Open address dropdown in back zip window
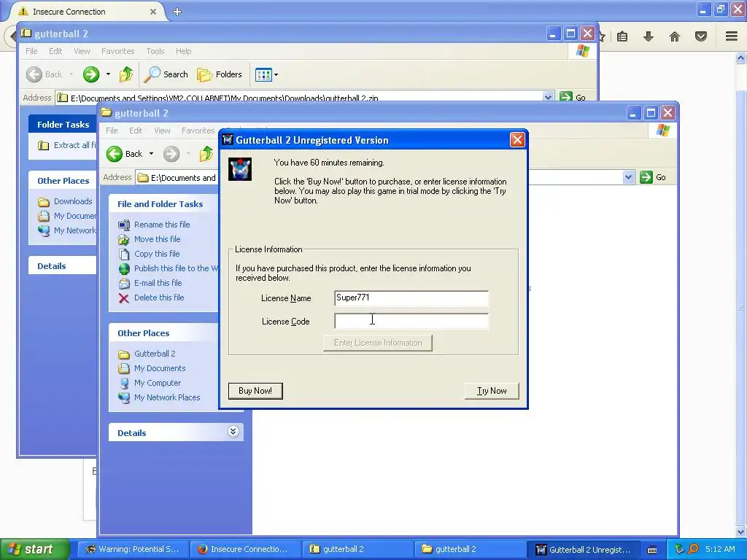Viewport: 747px width, 560px height. [x=548, y=97]
